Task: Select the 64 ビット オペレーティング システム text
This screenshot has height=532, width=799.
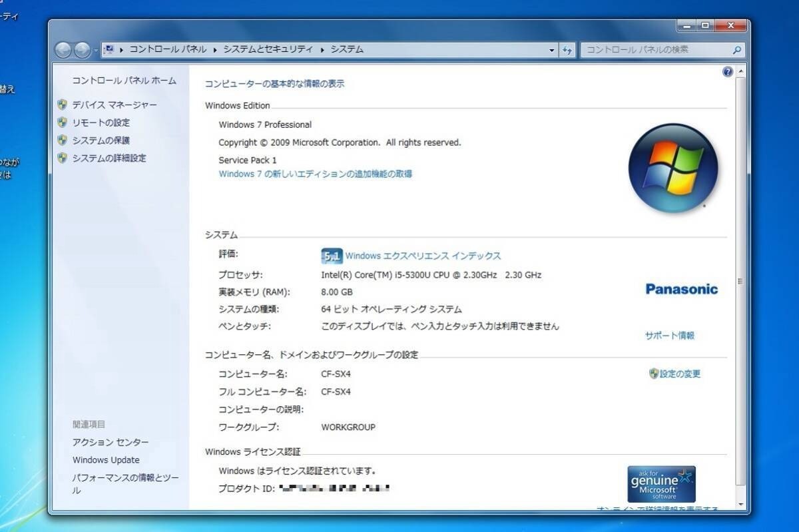Action: (391, 310)
